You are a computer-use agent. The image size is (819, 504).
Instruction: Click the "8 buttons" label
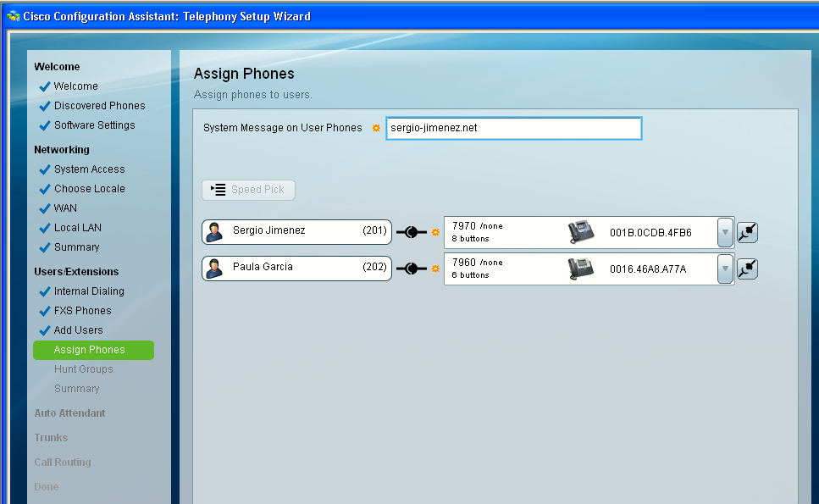coord(470,239)
